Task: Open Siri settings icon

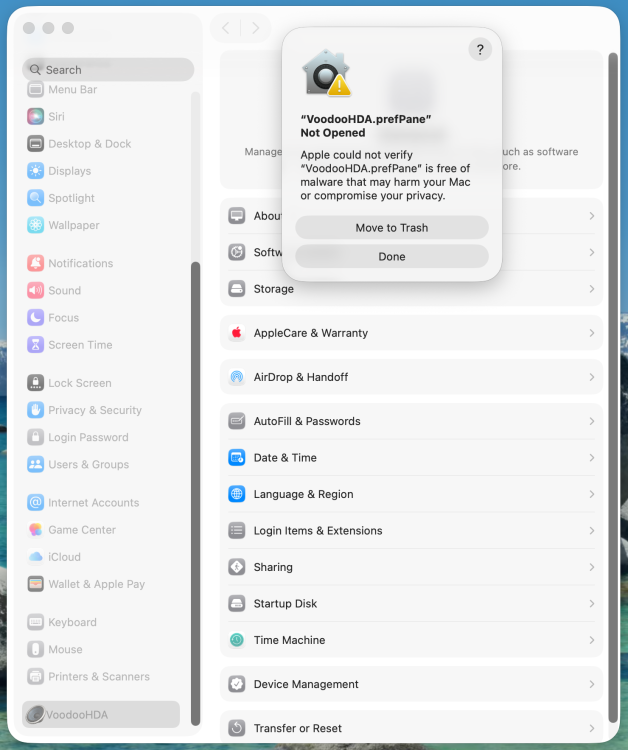Action: [35, 116]
